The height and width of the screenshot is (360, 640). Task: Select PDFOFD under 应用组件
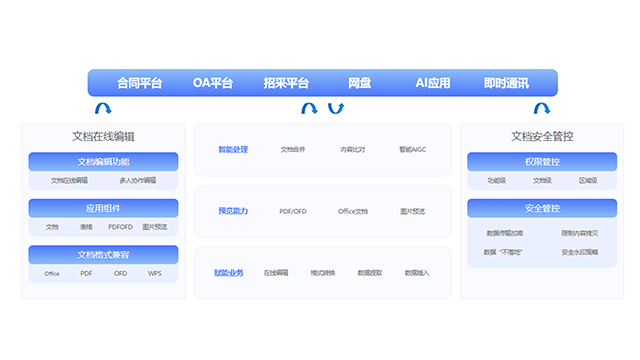[x=120, y=227]
